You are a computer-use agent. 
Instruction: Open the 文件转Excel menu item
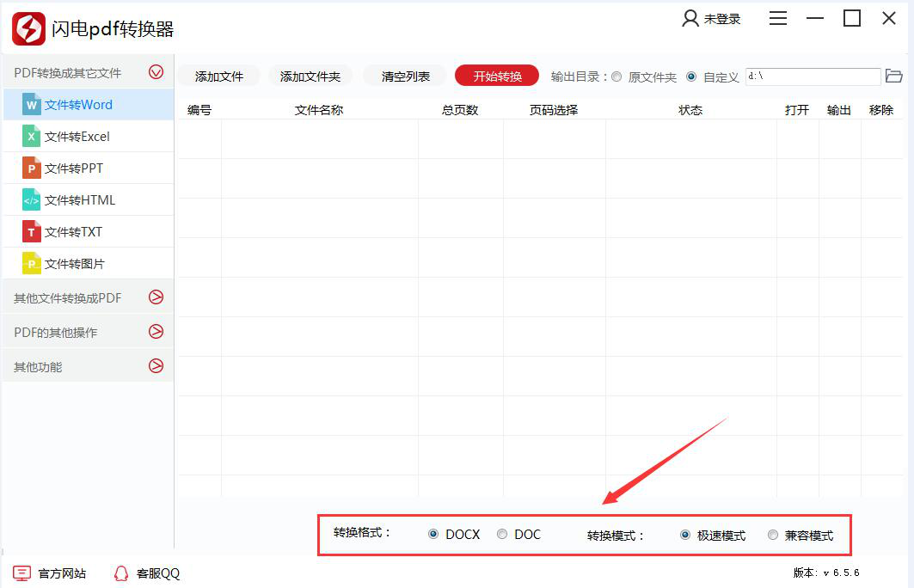tap(89, 137)
